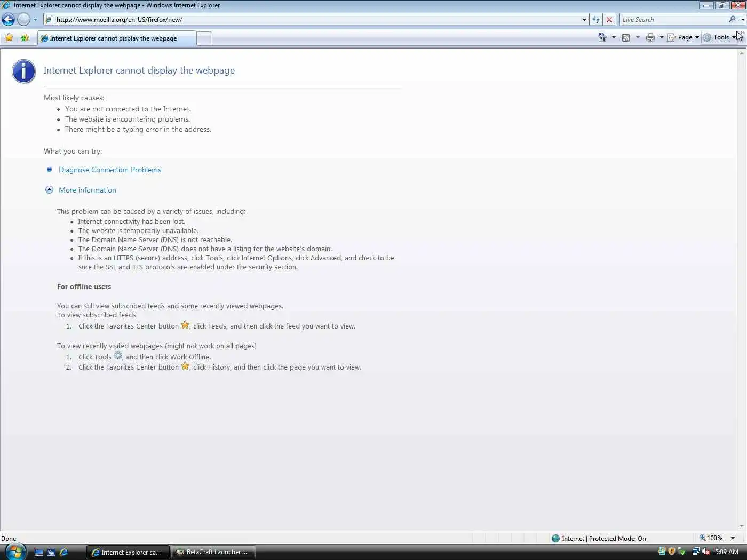Click the network connection tray icon
The width and height of the screenshot is (747, 560).
point(695,551)
